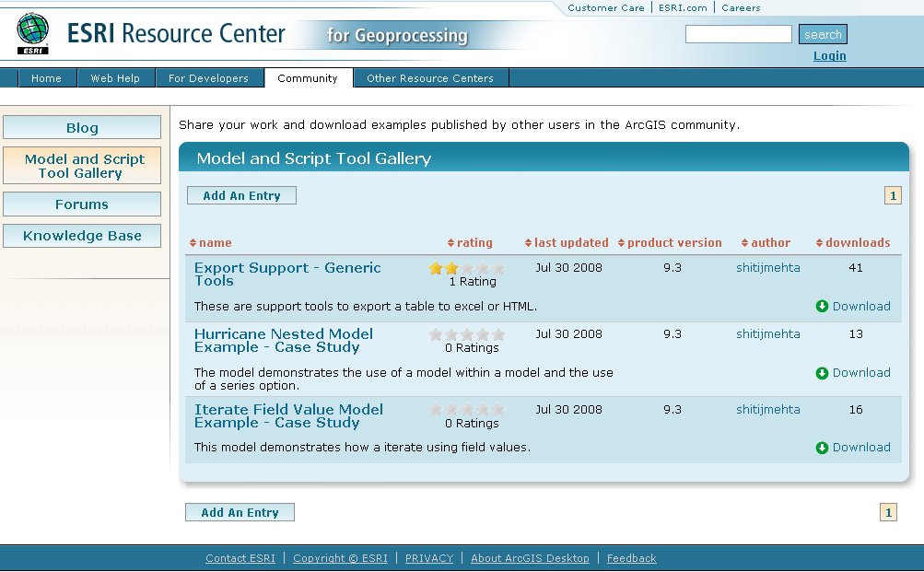Screen dimensions: 924x572
Task: Sort the table by name column header
Action: click(x=215, y=242)
